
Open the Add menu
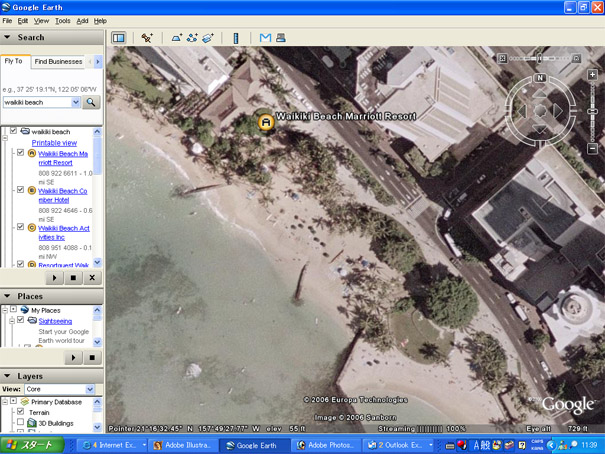[x=82, y=21]
